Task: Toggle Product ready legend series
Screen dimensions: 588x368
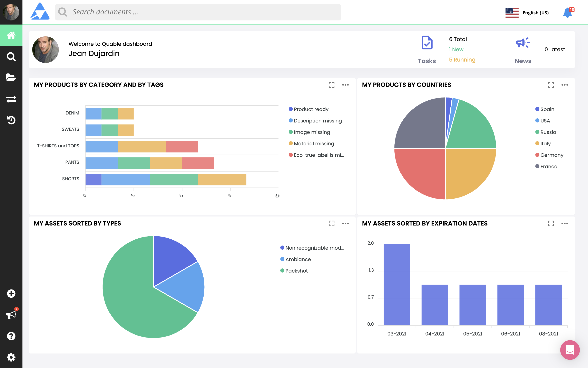Action: pyautogui.click(x=308, y=109)
